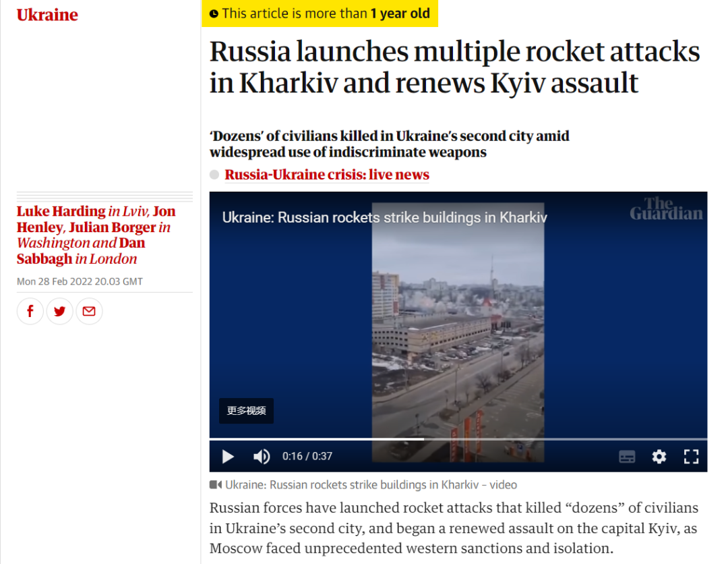
Task: Play the Kharkiv rocket video
Action: tap(228, 456)
